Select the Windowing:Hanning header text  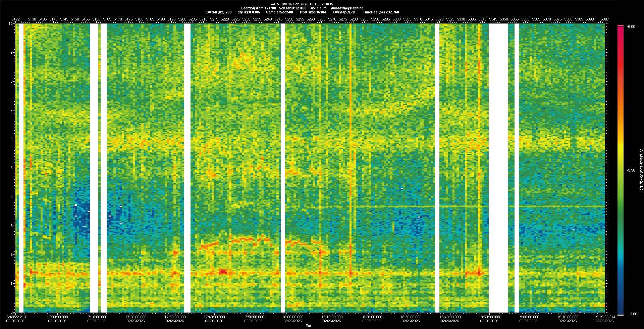coord(347,8)
